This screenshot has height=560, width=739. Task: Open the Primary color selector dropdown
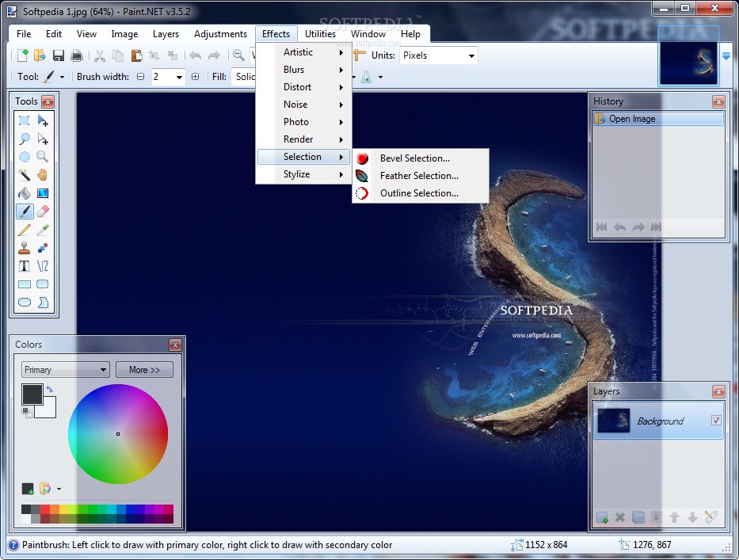pos(66,370)
